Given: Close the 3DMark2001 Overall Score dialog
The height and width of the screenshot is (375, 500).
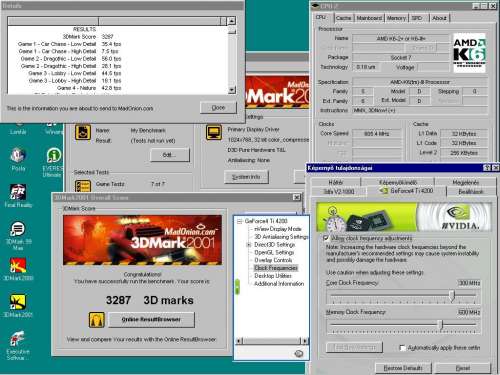Looking at the screenshot, I should pyautogui.click(x=297, y=197).
